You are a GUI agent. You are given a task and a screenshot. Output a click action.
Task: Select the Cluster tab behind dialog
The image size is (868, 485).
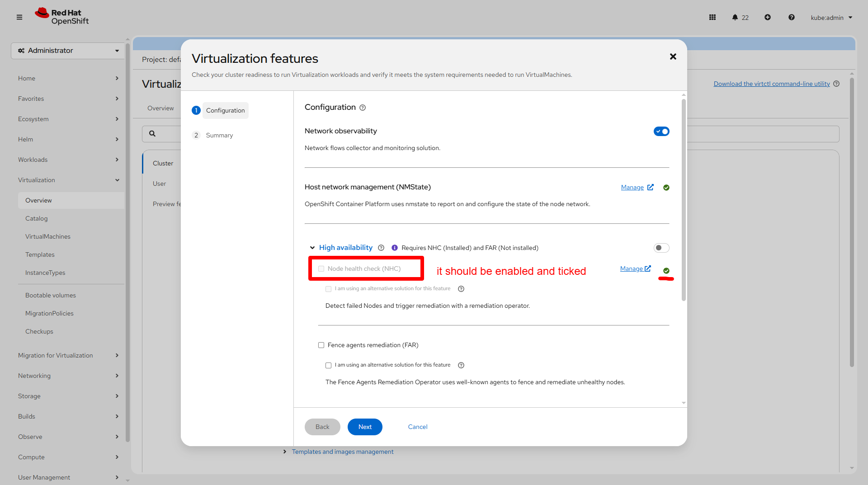163,163
